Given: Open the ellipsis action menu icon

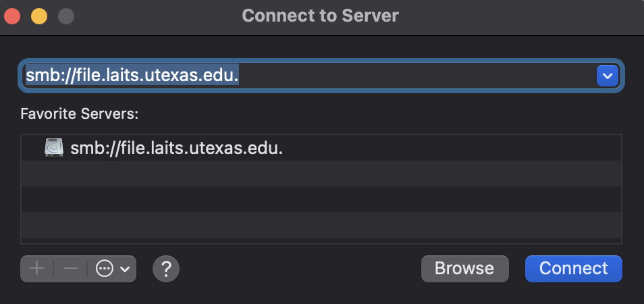Looking at the screenshot, I should pyautogui.click(x=105, y=269).
